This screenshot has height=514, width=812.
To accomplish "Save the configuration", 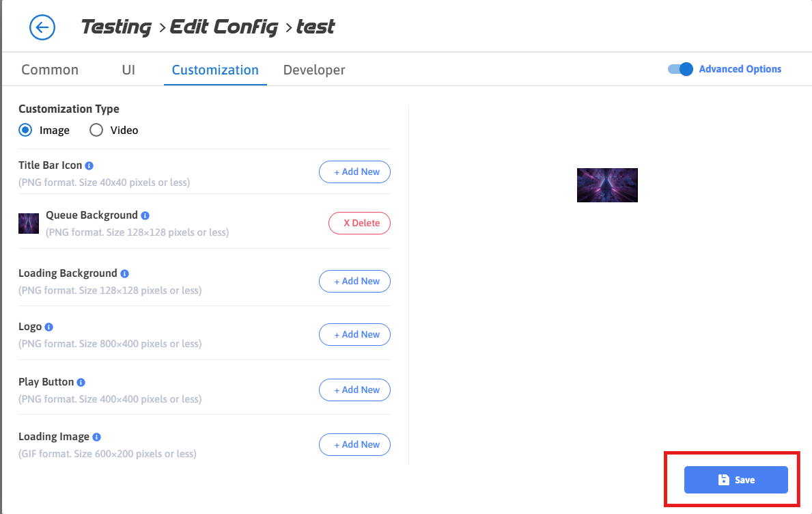I will click(736, 480).
